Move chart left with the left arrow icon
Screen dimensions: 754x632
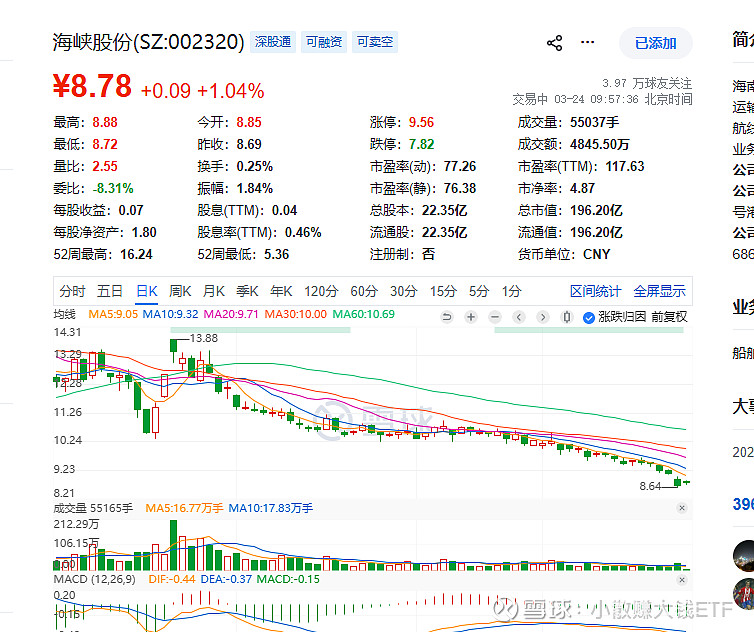pyautogui.click(x=519, y=317)
